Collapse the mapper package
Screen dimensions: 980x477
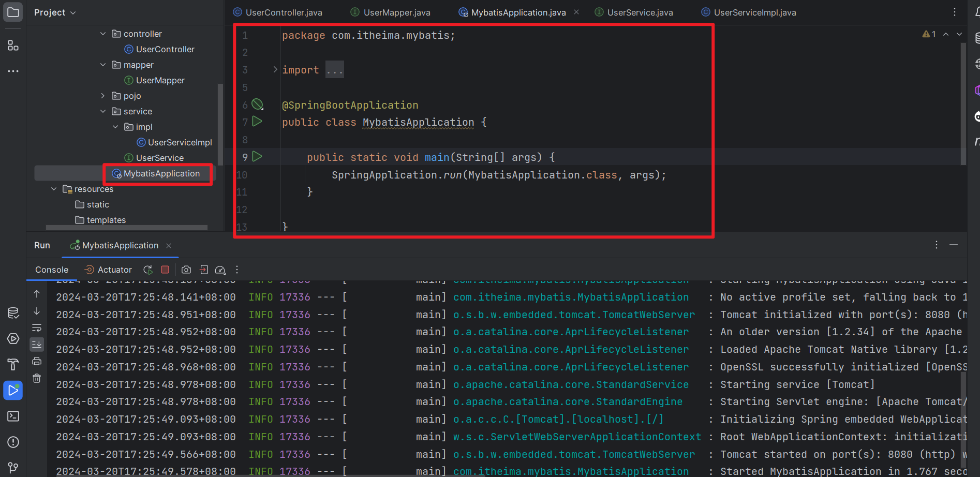tap(103, 65)
